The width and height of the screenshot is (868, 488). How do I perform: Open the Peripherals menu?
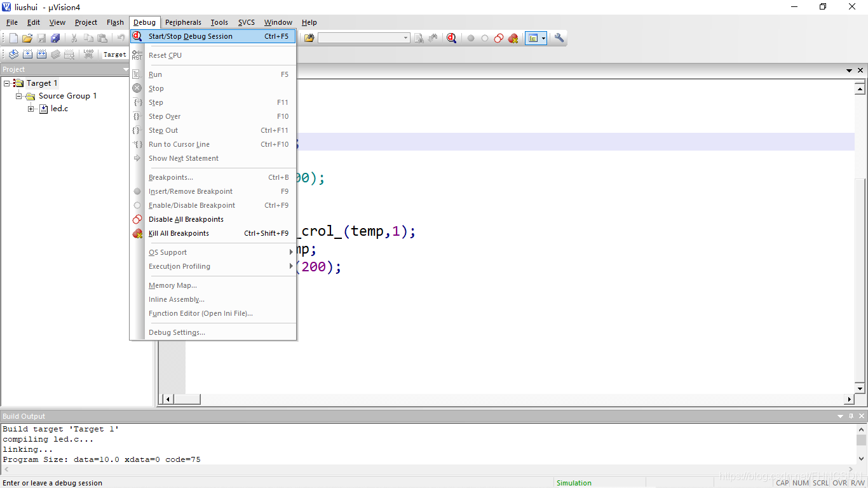coord(183,22)
